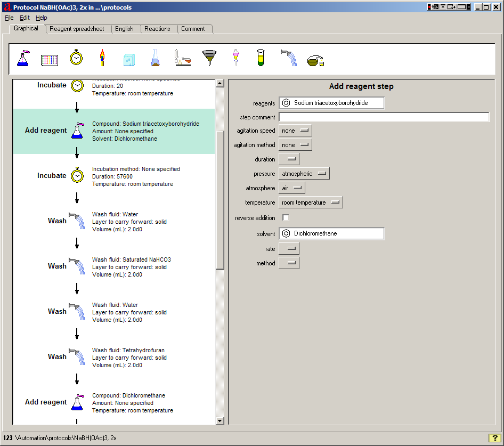The height and width of the screenshot is (446, 504).
Task: Click the 'Incubation method: None specified' line
Action: coord(136,169)
